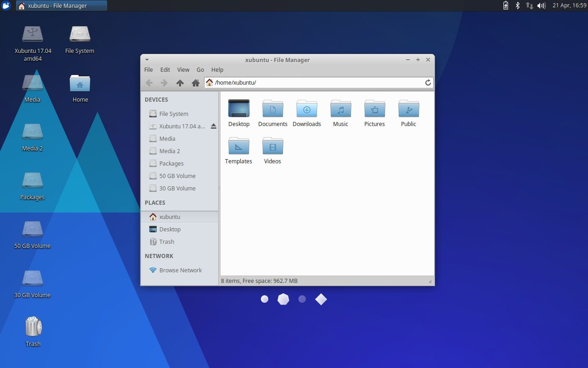Select 50 GB Volume in the sidebar

pyautogui.click(x=180, y=176)
